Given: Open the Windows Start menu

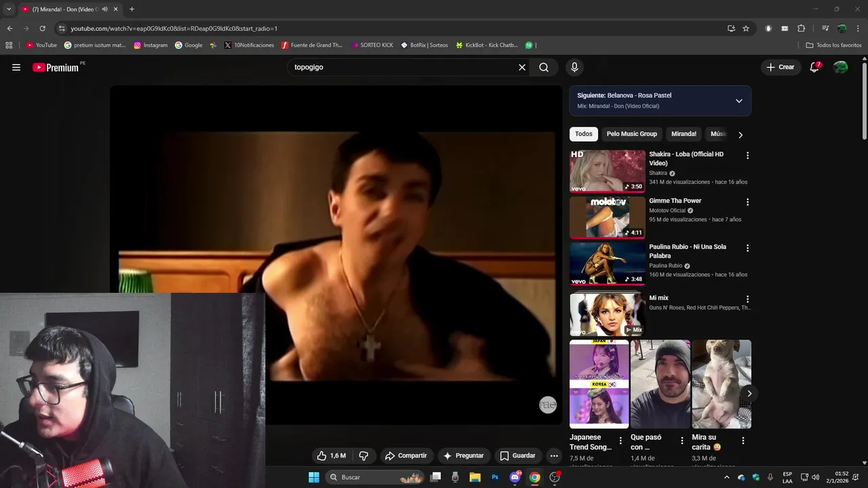Looking at the screenshot, I should point(314,477).
